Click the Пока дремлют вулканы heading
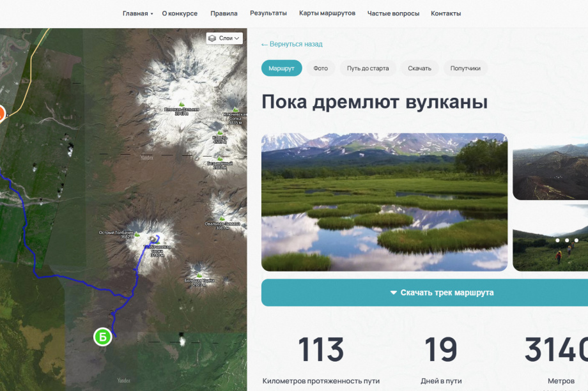 tap(375, 102)
